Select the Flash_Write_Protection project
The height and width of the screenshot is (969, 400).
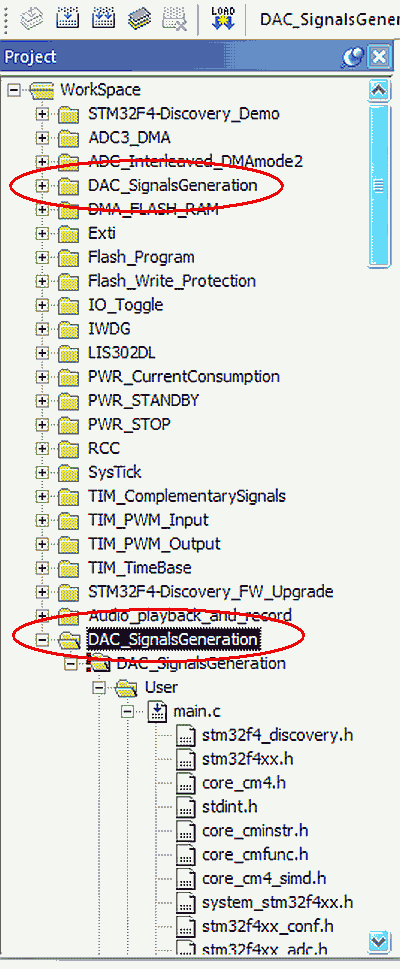(x=172, y=281)
